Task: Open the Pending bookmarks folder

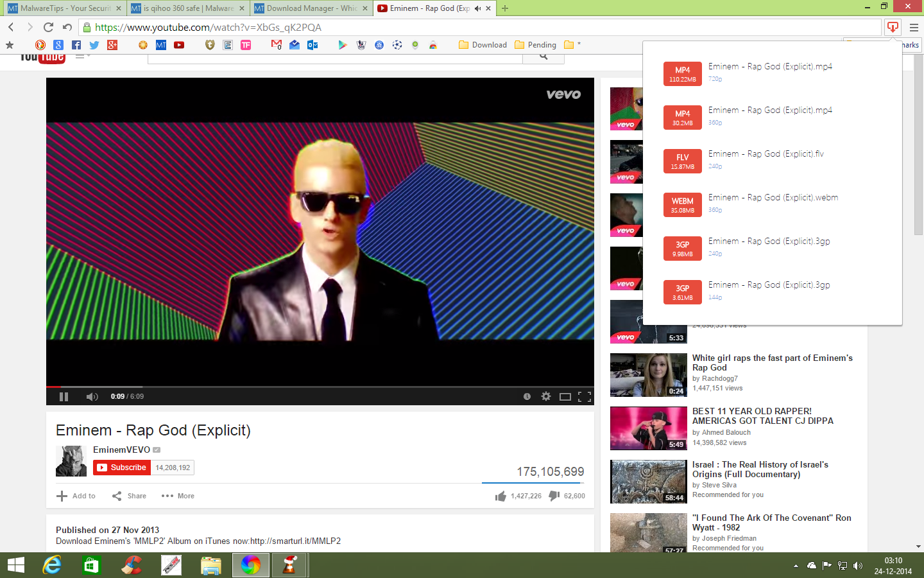Action: pyautogui.click(x=535, y=45)
